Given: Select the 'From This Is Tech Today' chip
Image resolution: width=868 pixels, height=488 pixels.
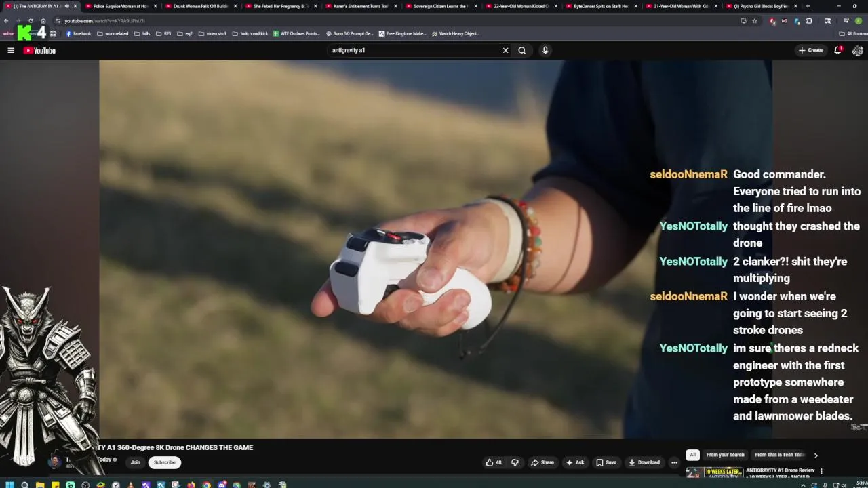Looking at the screenshot, I should point(780,455).
